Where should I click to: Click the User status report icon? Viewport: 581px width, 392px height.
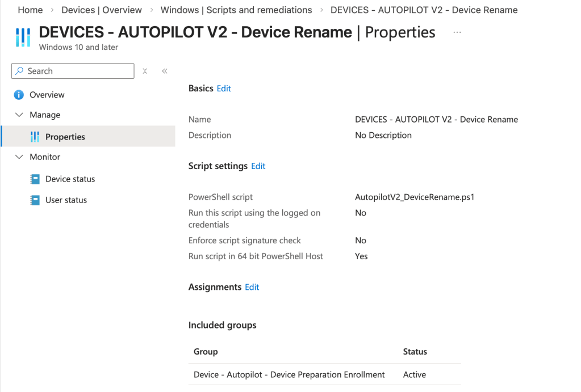tap(35, 200)
